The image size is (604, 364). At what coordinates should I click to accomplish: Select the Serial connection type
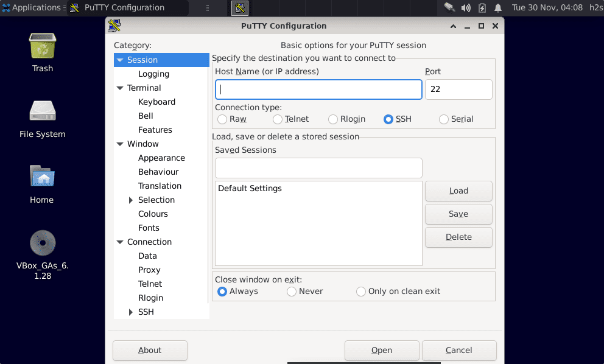click(443, 119)
